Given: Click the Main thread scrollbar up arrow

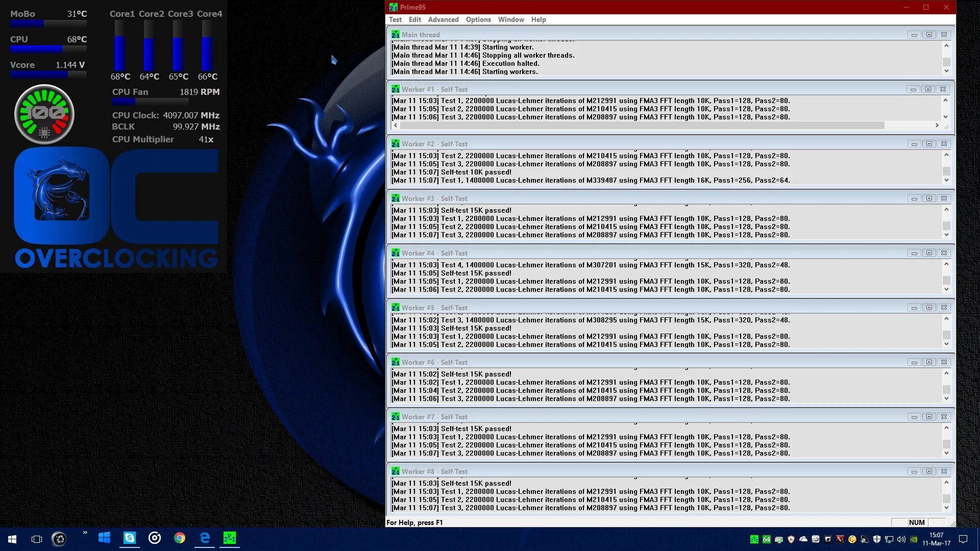Looking at the screenshot, I should pyautogui.click(x=946, y=46).
